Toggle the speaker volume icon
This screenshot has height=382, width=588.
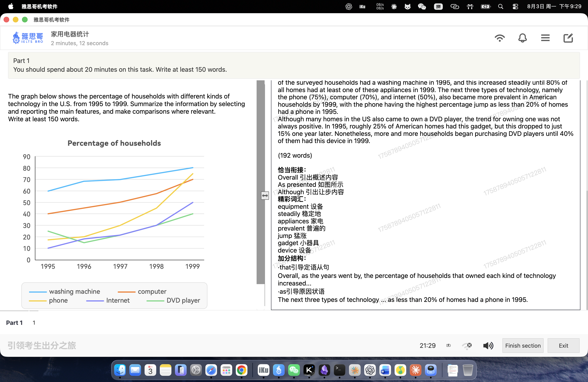[488, 345]
